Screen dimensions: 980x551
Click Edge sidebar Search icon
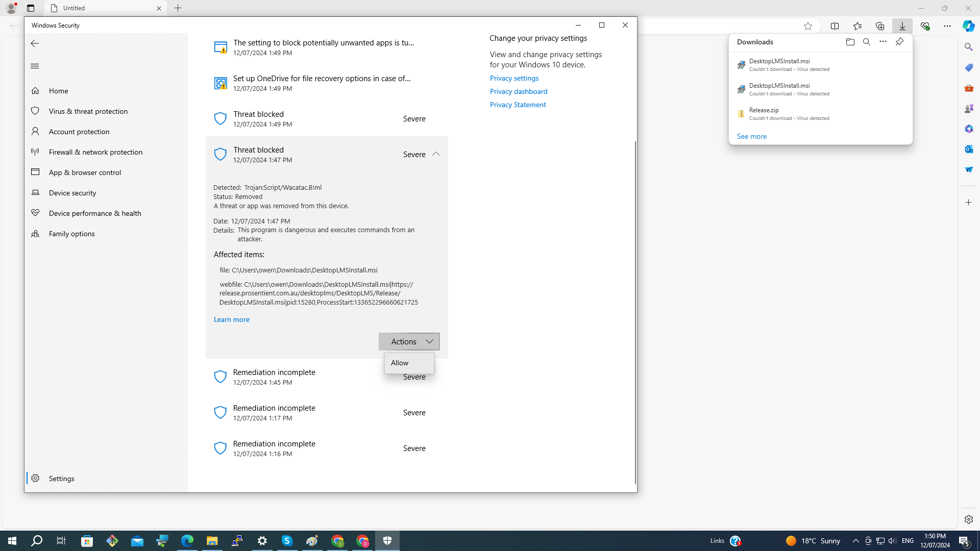pos(969,47)
